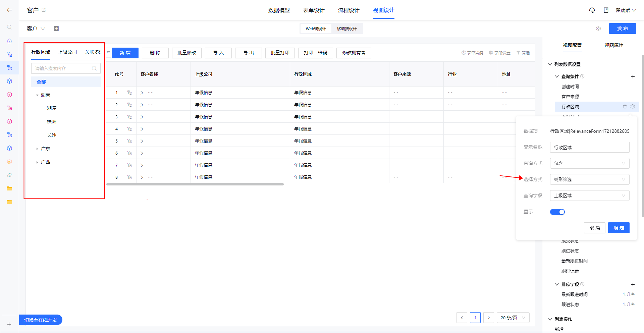
Task: Click 确定 to confirm settings
Action: pos(619,228)
